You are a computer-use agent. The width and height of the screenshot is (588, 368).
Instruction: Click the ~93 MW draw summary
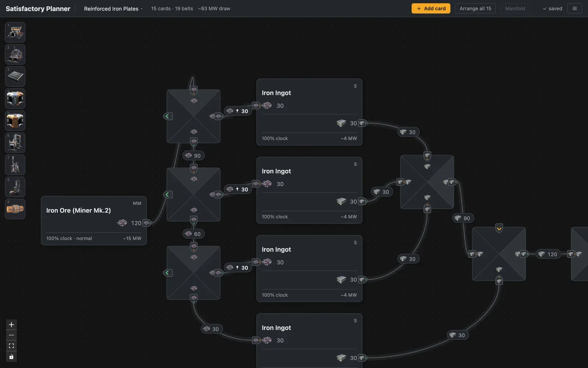pos(214,8)
